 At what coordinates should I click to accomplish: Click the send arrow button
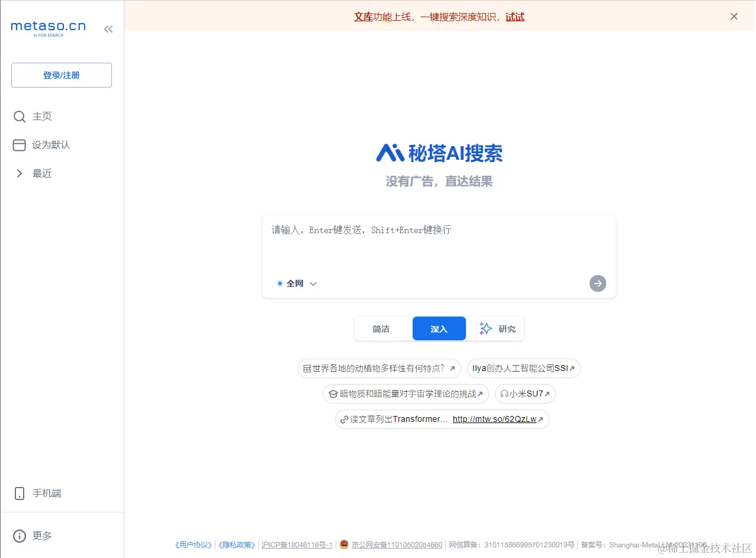tap(598, 283)
